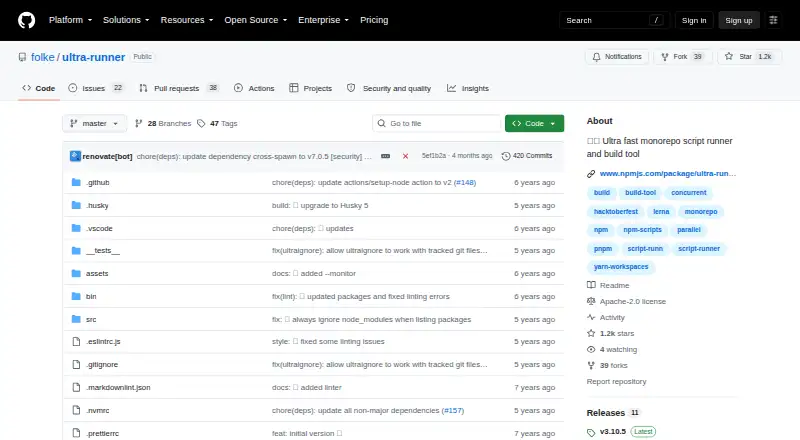This screenshot has height=440, width=800.
Task: Open the 39 forks link
Action: 613,365
